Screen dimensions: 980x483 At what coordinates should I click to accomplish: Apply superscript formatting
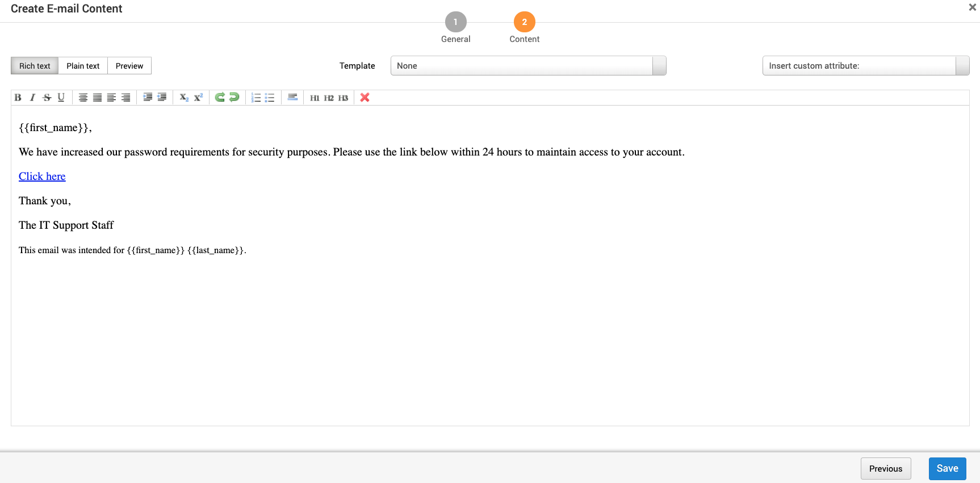[198, 98]
